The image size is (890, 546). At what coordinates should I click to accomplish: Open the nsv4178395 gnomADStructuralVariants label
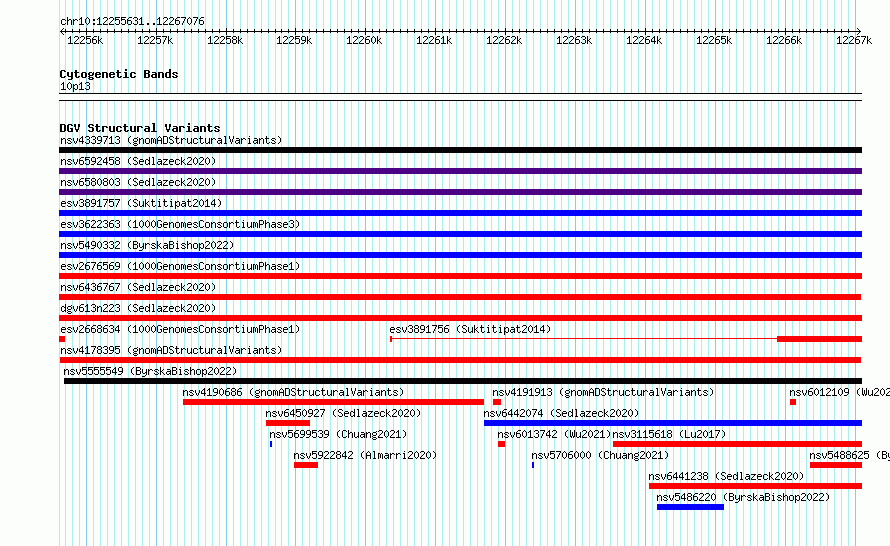coord(171,350)
